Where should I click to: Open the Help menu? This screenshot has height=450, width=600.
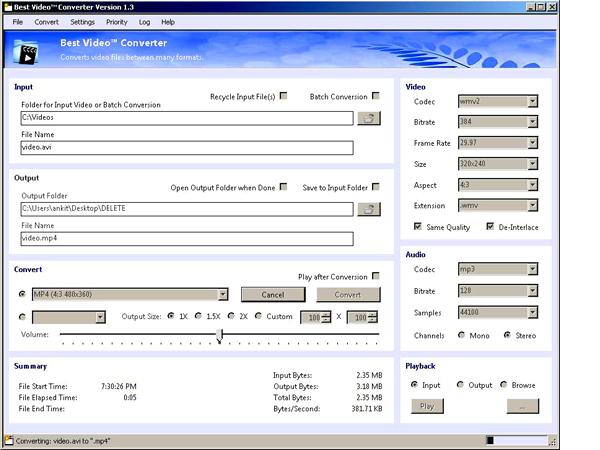tap(168, 22)
